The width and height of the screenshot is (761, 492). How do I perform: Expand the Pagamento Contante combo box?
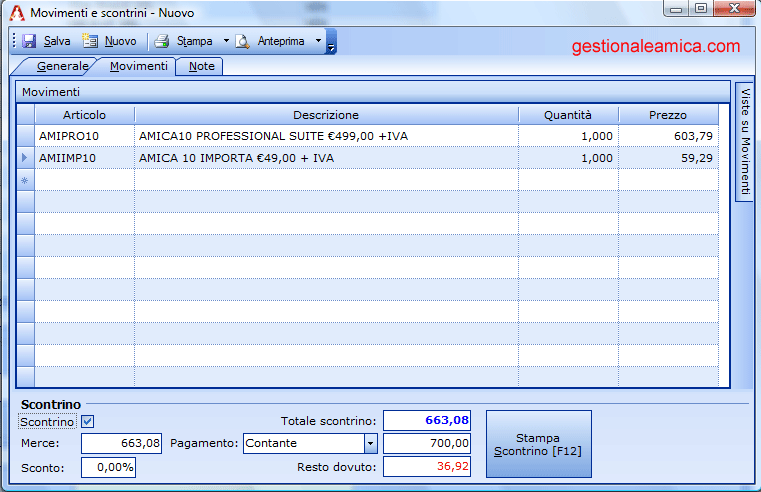370,443
